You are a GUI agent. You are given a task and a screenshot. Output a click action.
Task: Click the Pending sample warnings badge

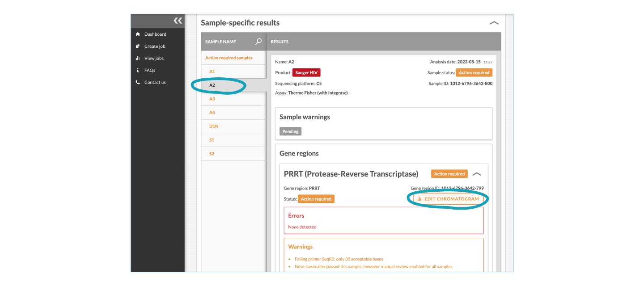[291, 131]
